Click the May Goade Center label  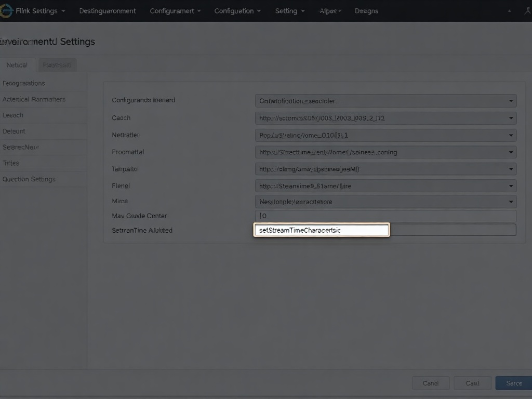tap(139, 216)
